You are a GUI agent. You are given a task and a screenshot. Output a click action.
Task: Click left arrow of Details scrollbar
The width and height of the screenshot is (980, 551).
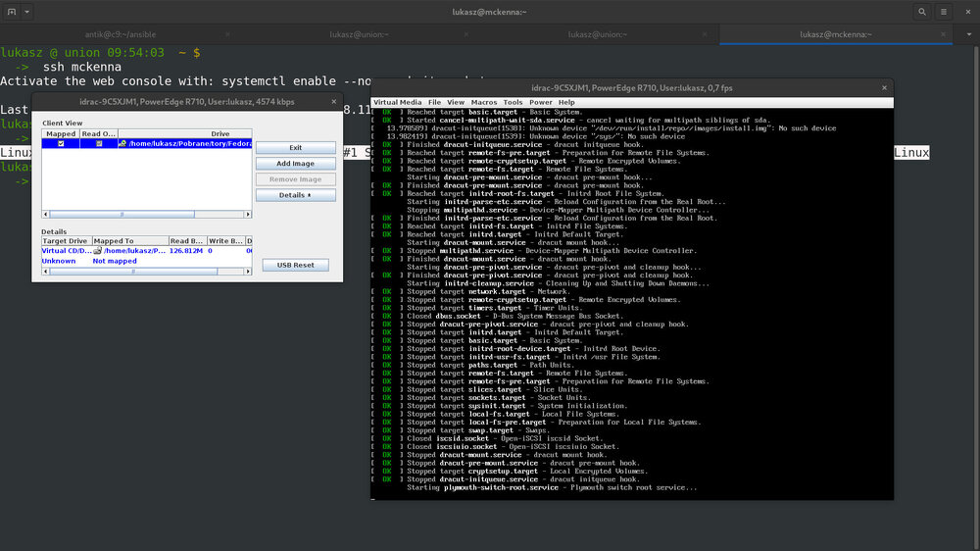tap(45, 271)
